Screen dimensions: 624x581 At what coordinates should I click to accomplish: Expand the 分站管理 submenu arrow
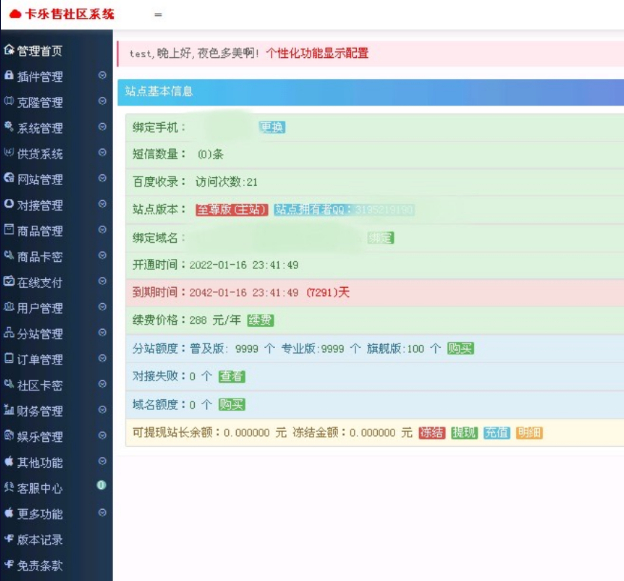(102, 332)
